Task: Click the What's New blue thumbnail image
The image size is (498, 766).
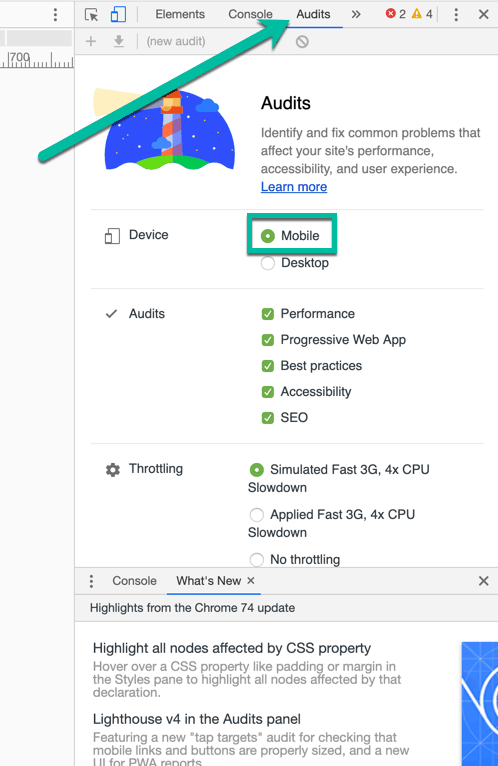Action: (480, 704)
